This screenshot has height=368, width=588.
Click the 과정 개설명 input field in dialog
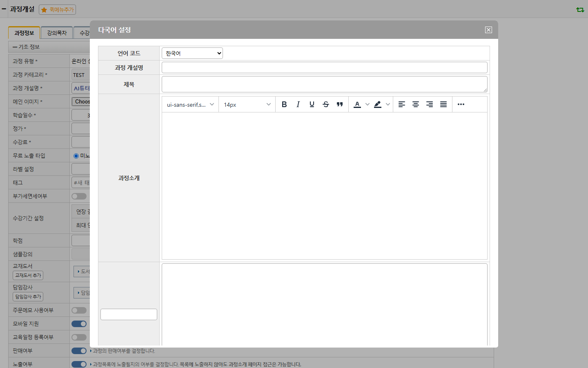tap(325, 67)
